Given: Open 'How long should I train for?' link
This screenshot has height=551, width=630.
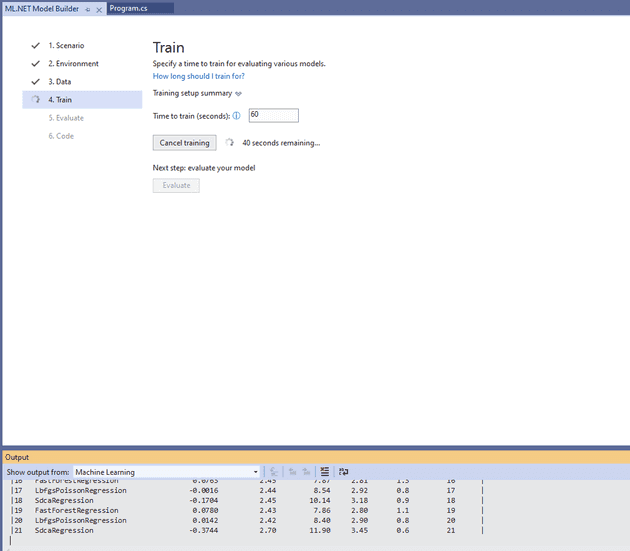Looking at the screenshot, I should (198, 76).
